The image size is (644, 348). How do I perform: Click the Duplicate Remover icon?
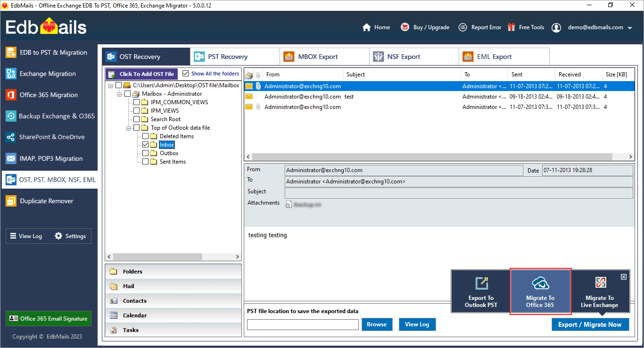pos(10,201)
